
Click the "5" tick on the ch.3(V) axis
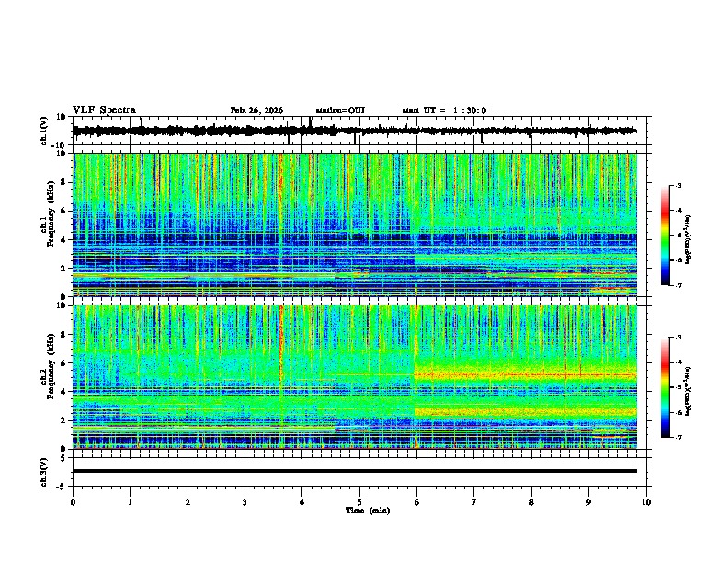[x=63, y=457]
